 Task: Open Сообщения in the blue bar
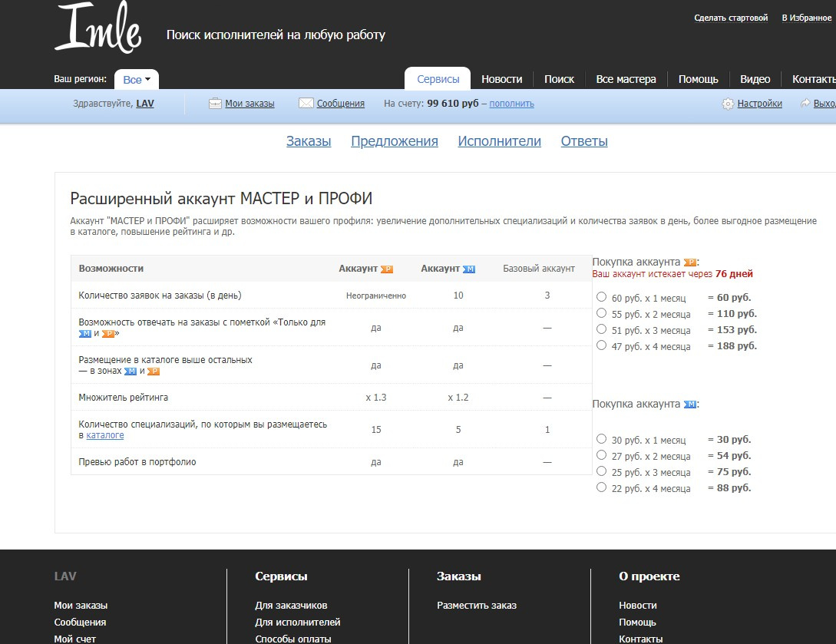point(341,104)
